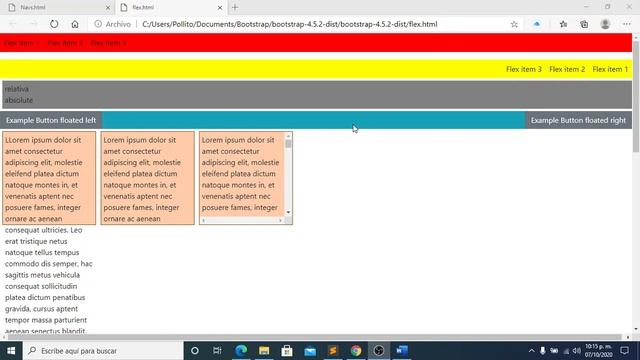Click Flex item 2 in red bar
This screenshot has height=360, width=640.
(65, 43)
